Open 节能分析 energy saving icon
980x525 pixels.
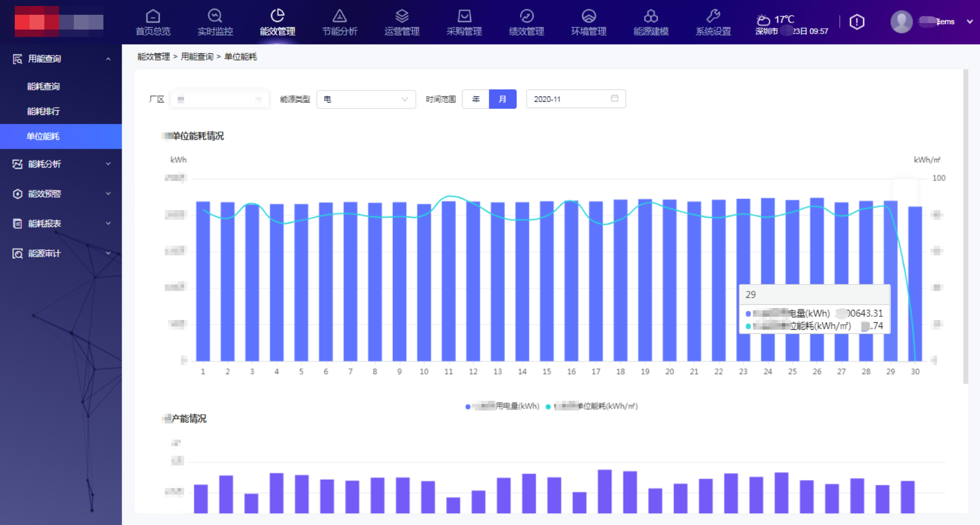[339, 17]
